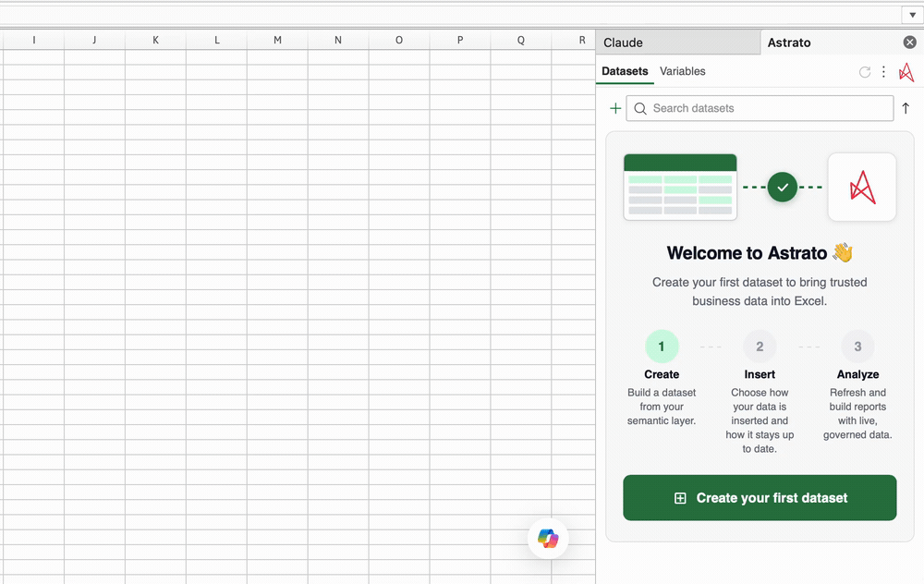The width and height of the screenshot is (924, 584).
Task: Click the red Astrato logo icon in the panel header
Action: (x=906, y=72)
